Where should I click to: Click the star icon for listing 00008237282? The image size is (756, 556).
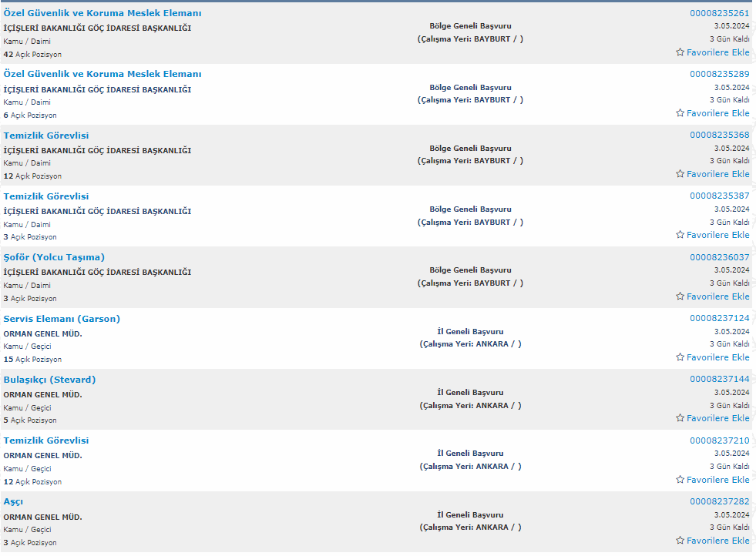pyautogui.click(x=680, y=540)
